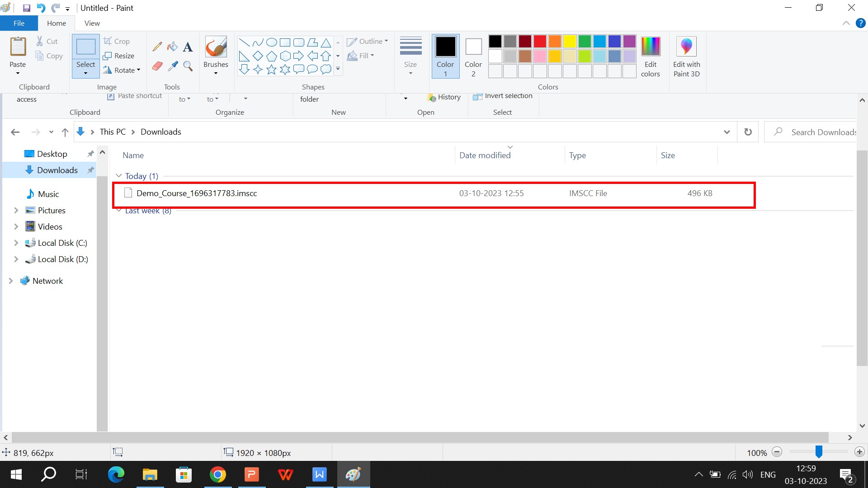This screenshot has width=868, height=488.
Task: Activate the Select rectangle tool
Action: click(85, 47)
